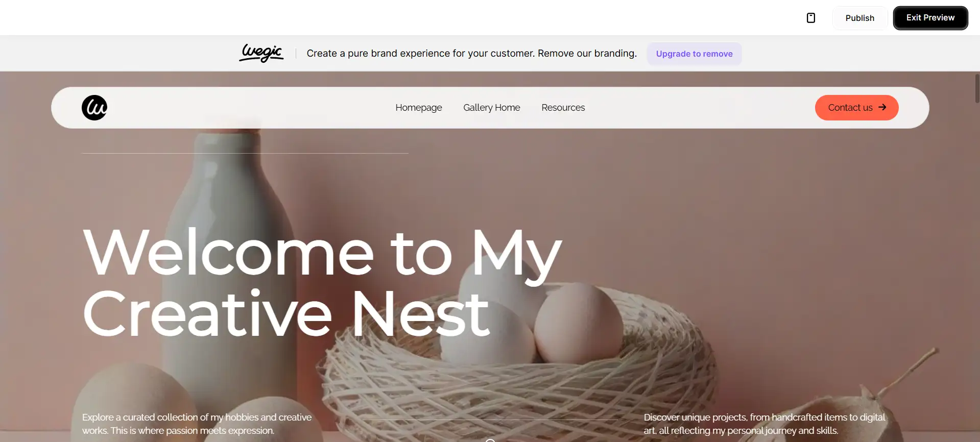The height and width of the screenshot is (442, 980).
Task: Click the round black site logo
Action: pyautogui.click(x=94, y=108)
